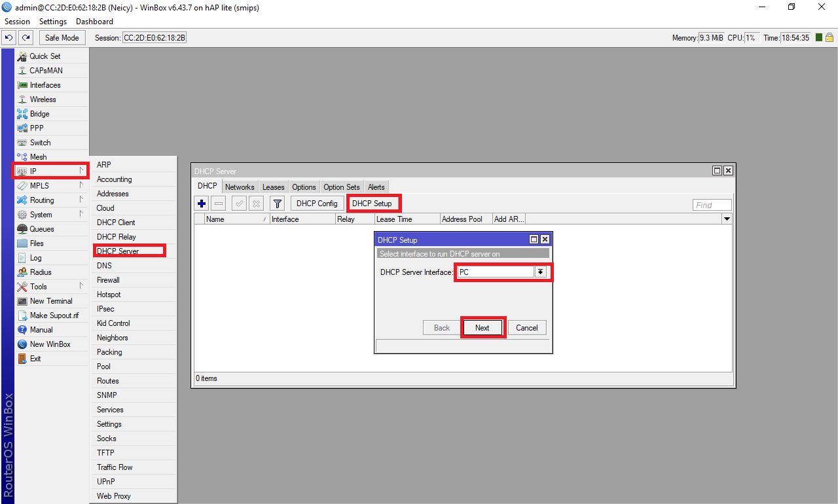The image size is (838, 504).
Task: Select Addresses in IP submenu
Action: (134, 194)
